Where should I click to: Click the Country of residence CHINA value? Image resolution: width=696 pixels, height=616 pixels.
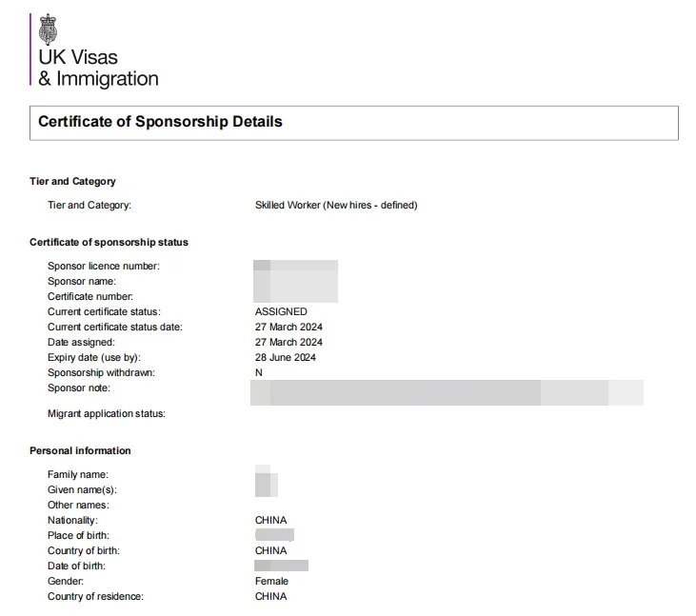[x=270, y=596]
